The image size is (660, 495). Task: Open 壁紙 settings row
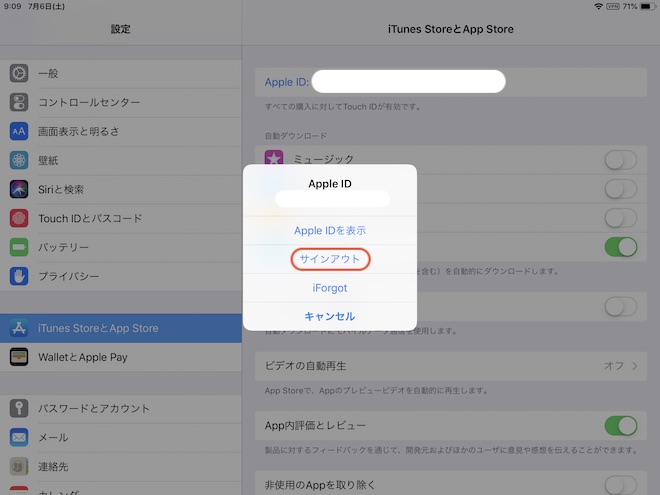click(121, 160)
